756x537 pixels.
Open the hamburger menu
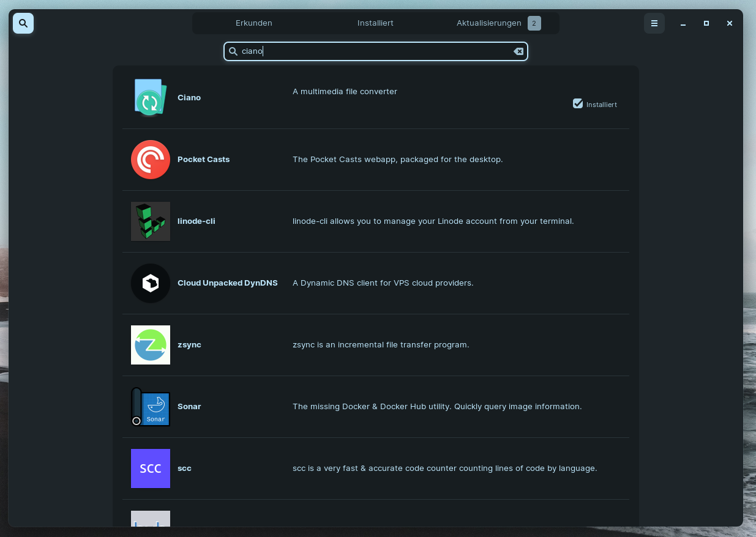pyautogui.click(x=654, y=23)
